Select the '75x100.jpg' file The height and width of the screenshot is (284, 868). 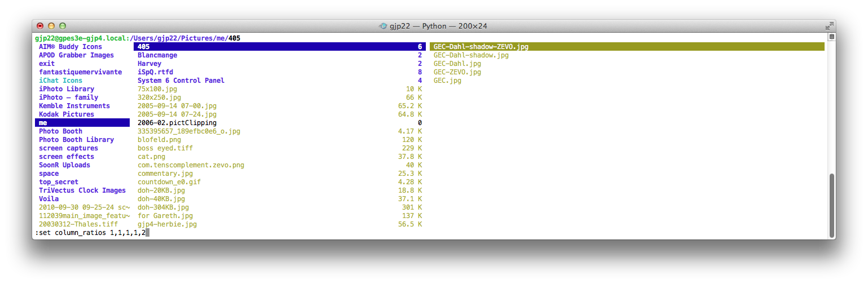click(157, 89)
